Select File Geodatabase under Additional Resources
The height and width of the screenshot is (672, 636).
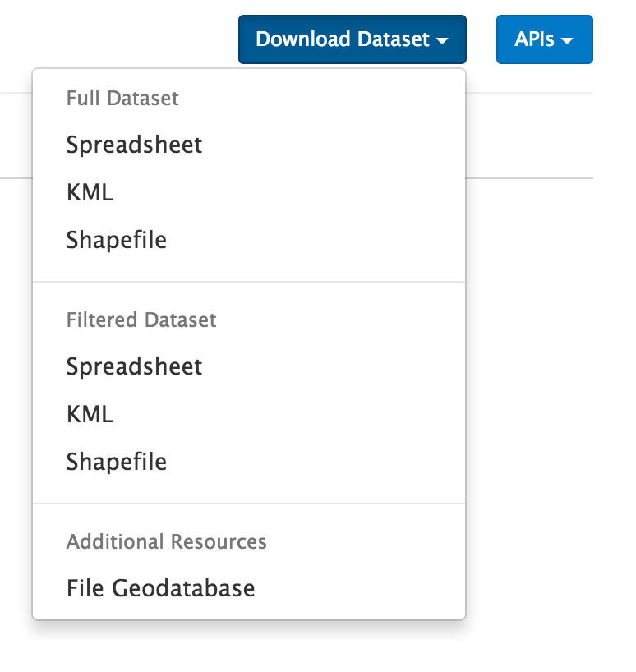[160, 588]
